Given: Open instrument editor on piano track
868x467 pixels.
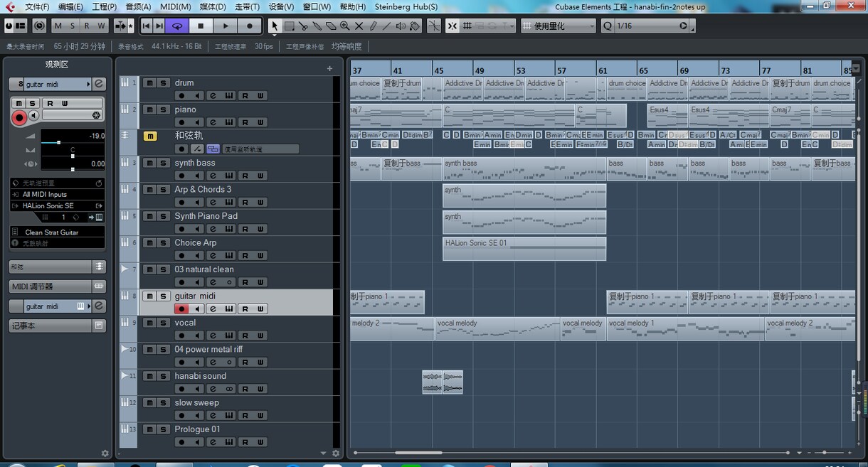Looking at the screenshot, I should [228, 122].
